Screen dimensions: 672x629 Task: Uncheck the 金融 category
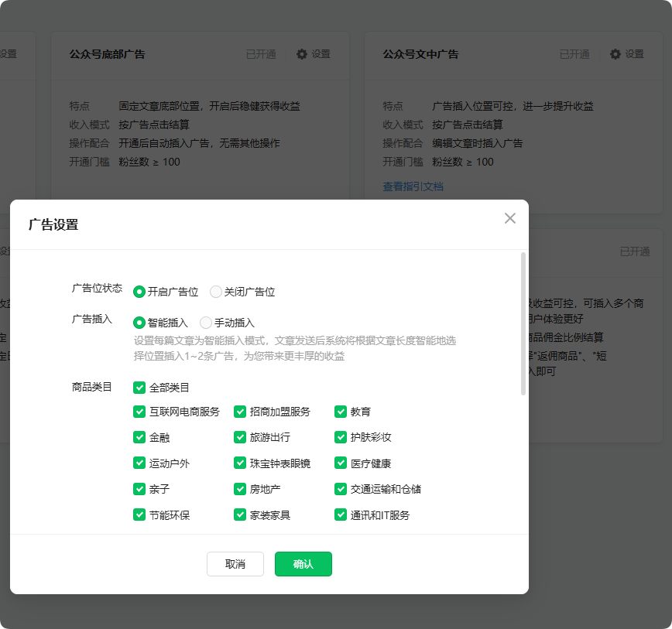140,437
